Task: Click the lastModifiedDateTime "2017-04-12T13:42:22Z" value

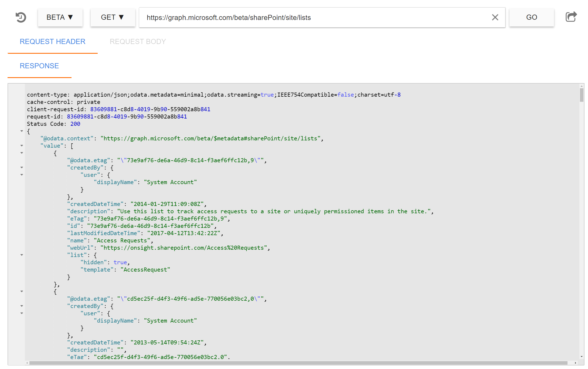Action: (184, 233)
